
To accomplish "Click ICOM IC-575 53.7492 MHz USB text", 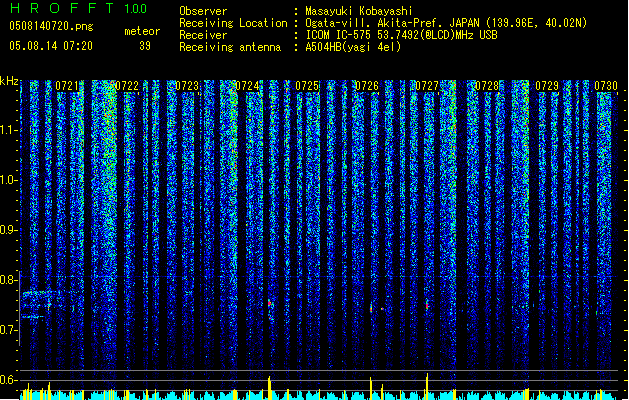I will click(401, 35).
